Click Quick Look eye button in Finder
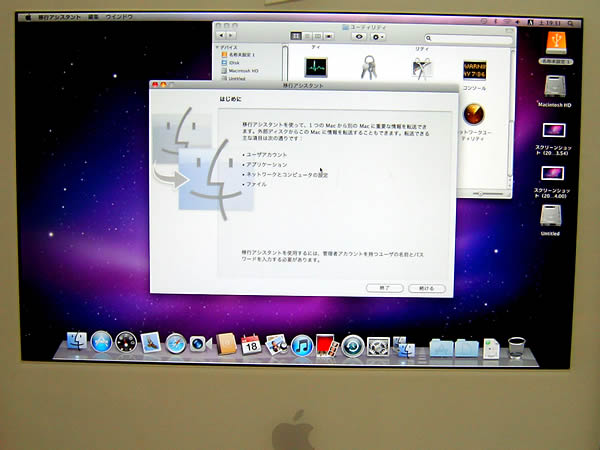Image resolution: width=600 pixels, height=450 pixels. [359, 37]
